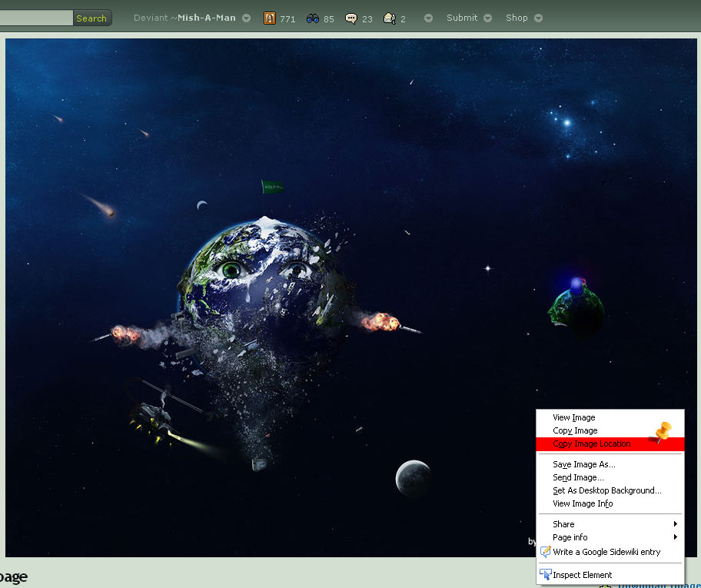Select Copy Image Location menu entry
Viewport: 701px width, 588px height.
pos(610,443)
